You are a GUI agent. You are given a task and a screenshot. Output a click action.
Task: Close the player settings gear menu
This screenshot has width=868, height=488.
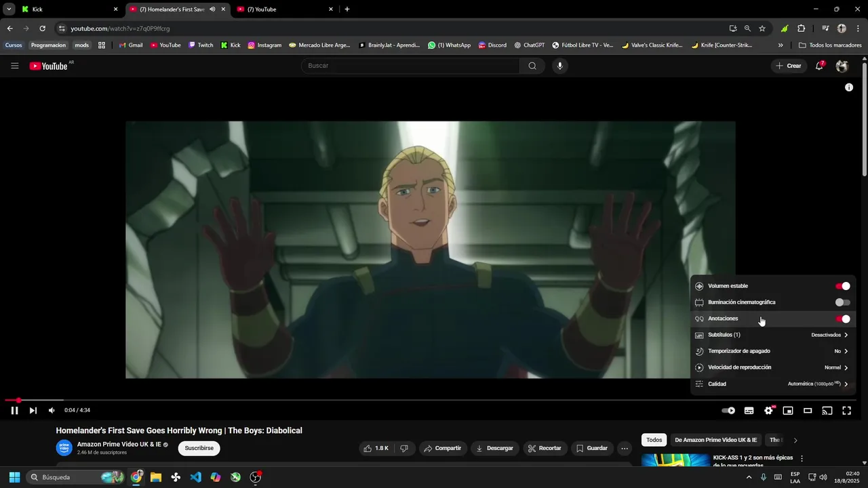(x=768, y=410)
